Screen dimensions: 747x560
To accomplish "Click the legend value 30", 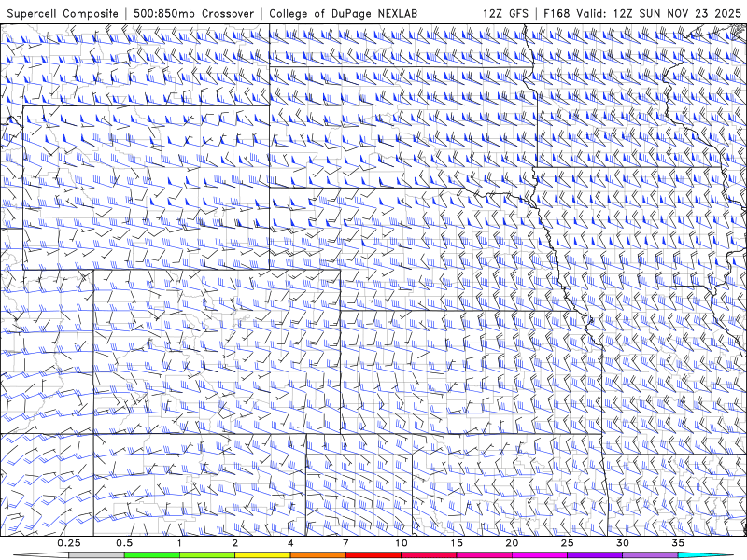I will coord(622,543).
